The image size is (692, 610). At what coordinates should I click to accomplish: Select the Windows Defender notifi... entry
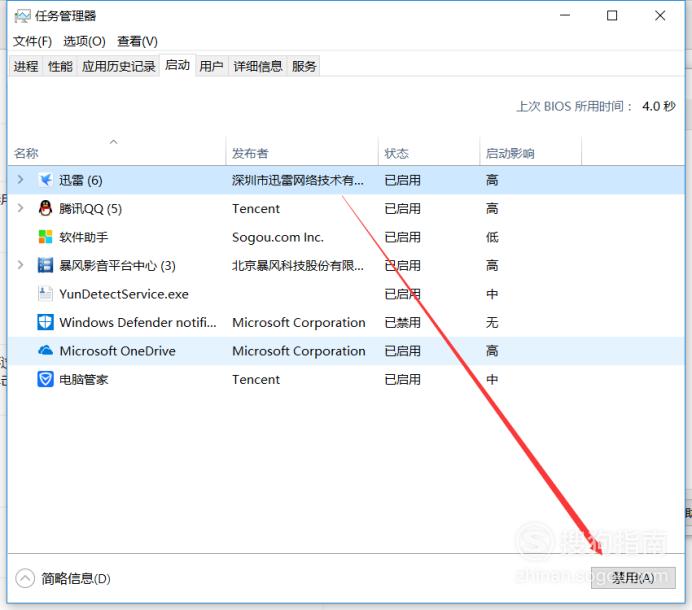tap(138, 322)
